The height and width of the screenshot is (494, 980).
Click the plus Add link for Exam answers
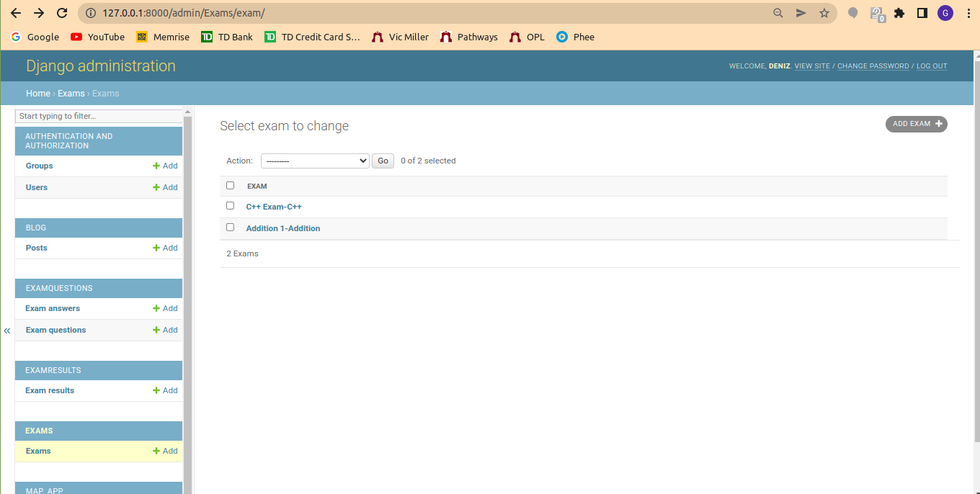coord(165,308)
